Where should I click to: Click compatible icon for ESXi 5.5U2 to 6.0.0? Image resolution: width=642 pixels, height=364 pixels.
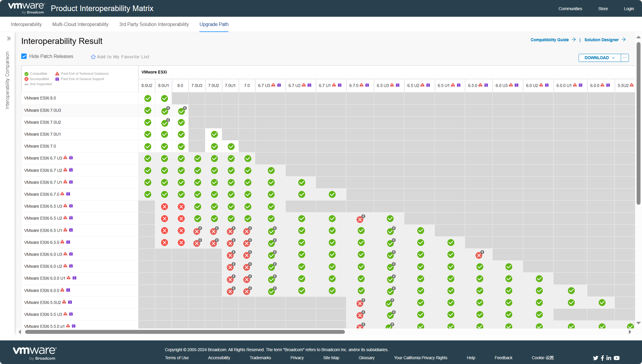coord(602,302)
